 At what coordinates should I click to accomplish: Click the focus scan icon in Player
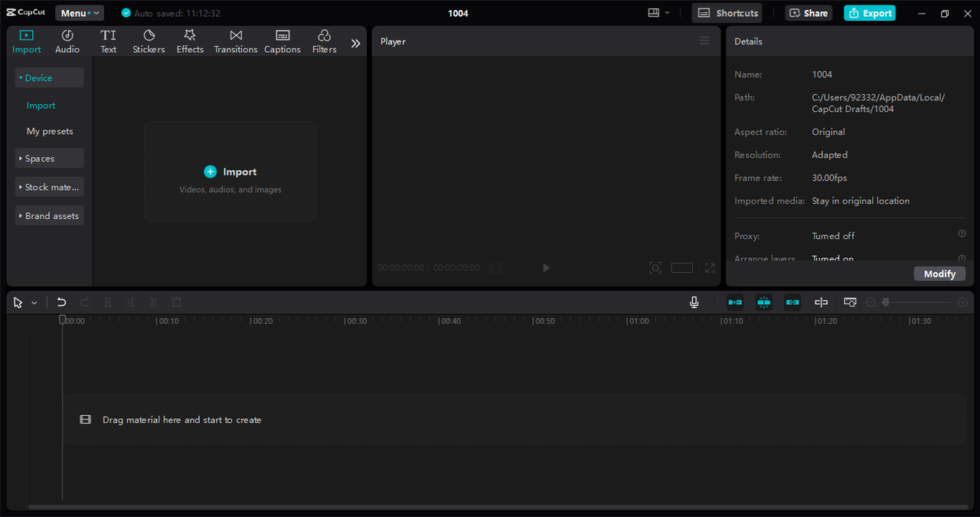coord(655,268)
